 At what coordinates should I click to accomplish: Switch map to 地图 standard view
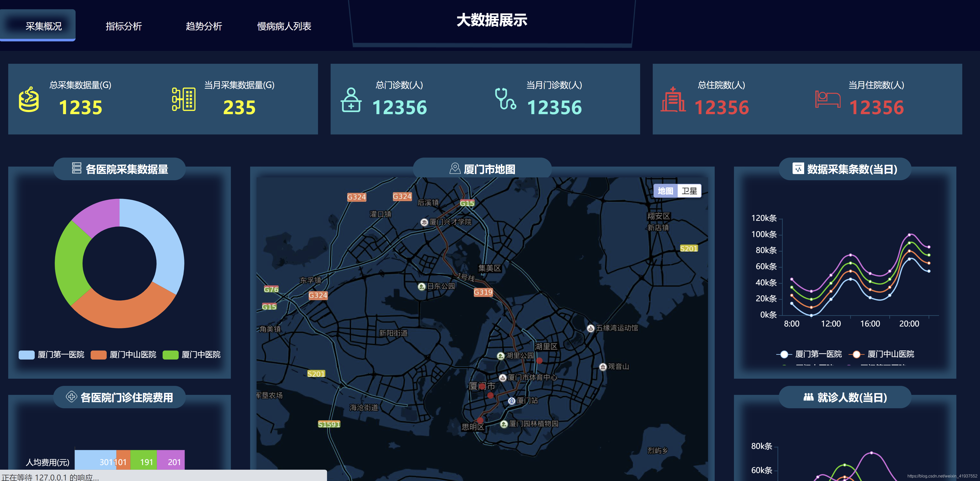665,191
